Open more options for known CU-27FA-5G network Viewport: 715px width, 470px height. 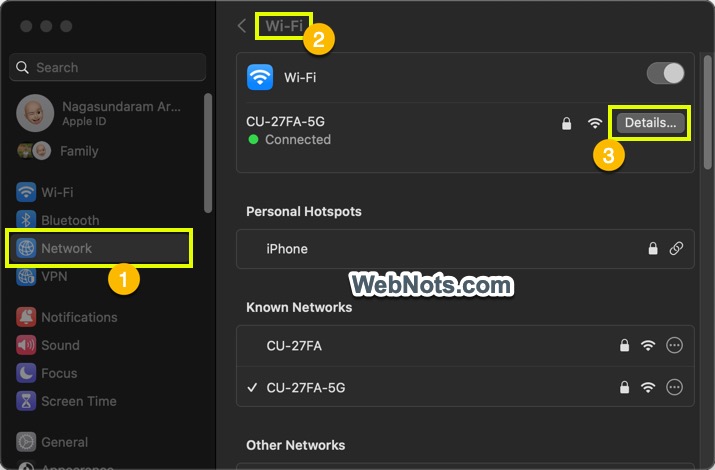tap(674, 387)
